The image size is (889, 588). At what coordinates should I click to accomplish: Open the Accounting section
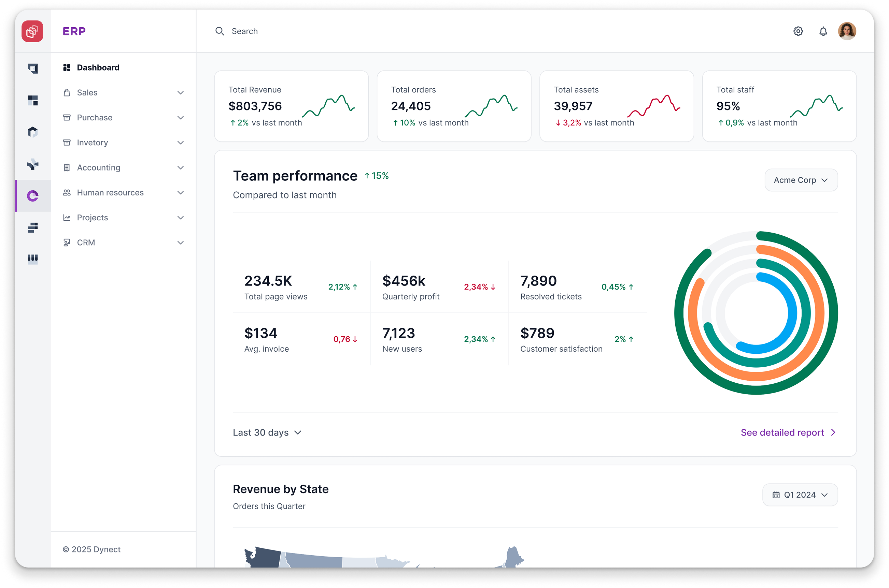point(98,167)
